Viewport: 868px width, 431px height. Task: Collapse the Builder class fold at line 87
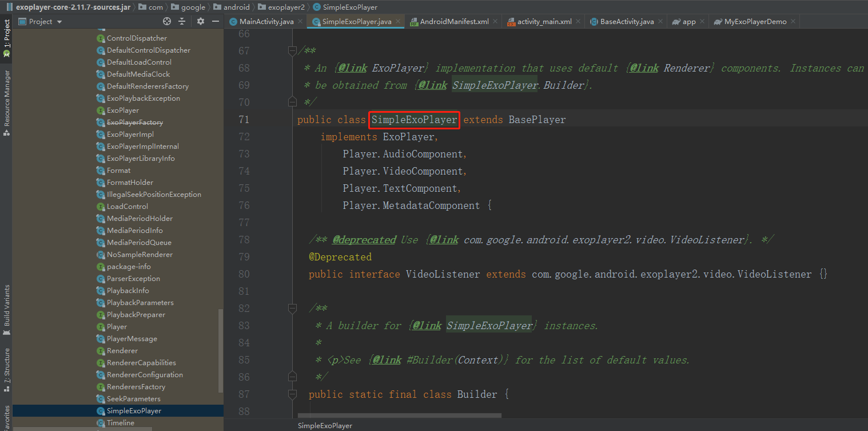click(292, 394)
